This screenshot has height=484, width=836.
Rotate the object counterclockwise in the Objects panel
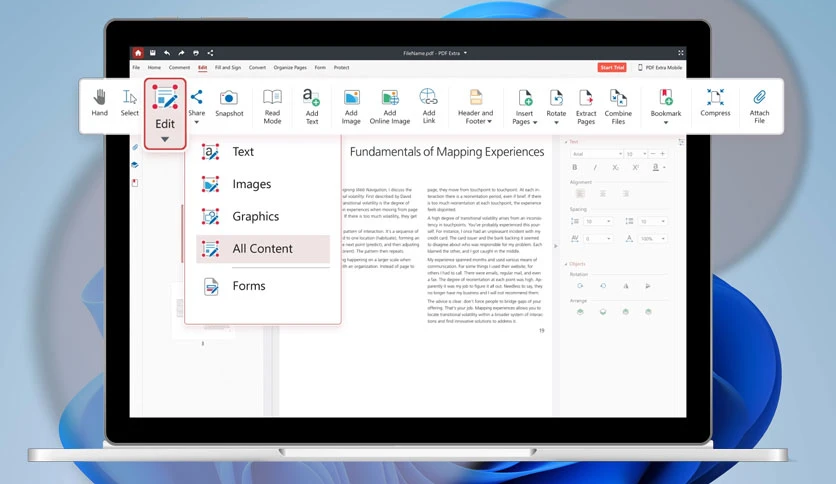point(603,286)
